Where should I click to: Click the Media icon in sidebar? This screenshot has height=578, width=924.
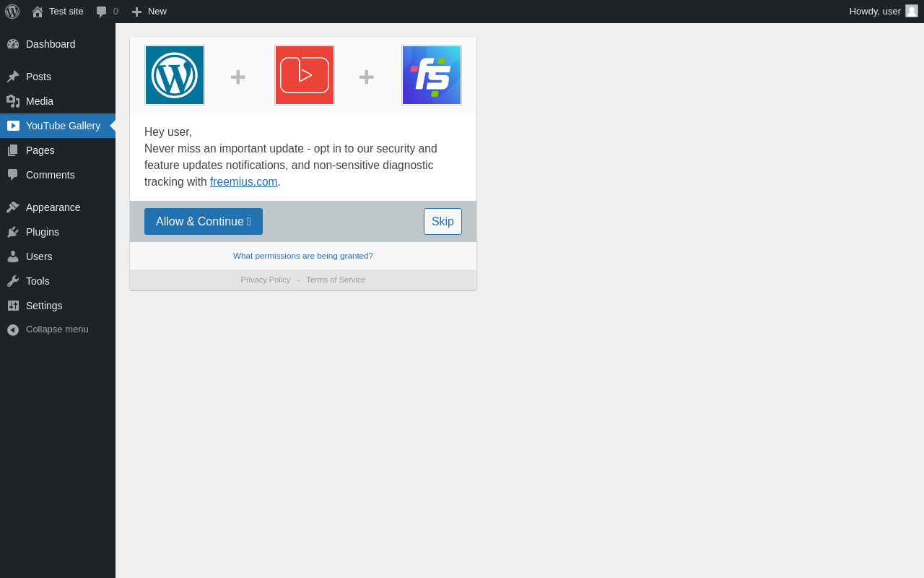pyautogui.click(x=13, y=101)
